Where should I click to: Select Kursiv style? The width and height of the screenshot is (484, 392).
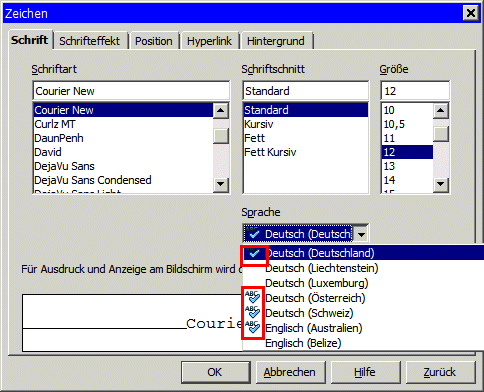[306, 124]
